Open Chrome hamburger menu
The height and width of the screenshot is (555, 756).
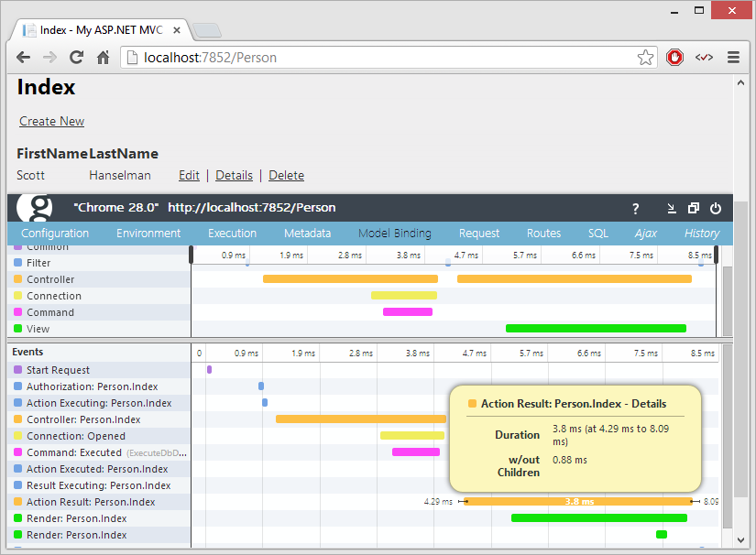(733, 58)
